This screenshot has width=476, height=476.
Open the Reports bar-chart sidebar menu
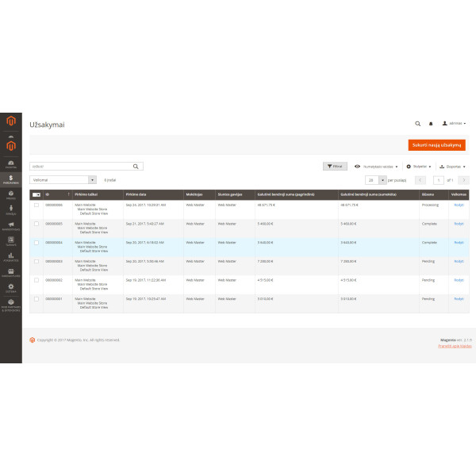tap(11, 257)
